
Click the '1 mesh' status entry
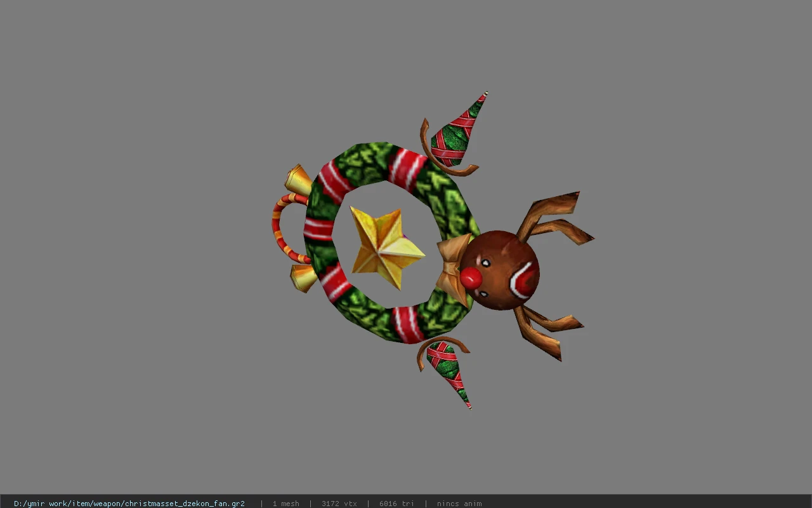tap(285, 504)
